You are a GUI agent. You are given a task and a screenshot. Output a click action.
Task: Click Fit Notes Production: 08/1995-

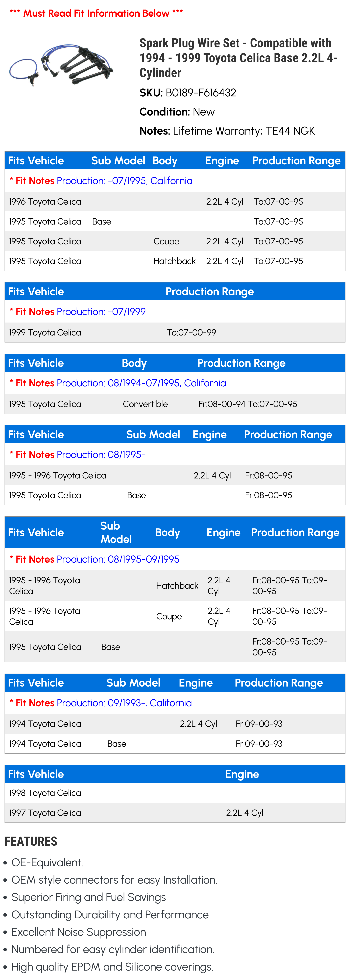(x=78, y=455)
